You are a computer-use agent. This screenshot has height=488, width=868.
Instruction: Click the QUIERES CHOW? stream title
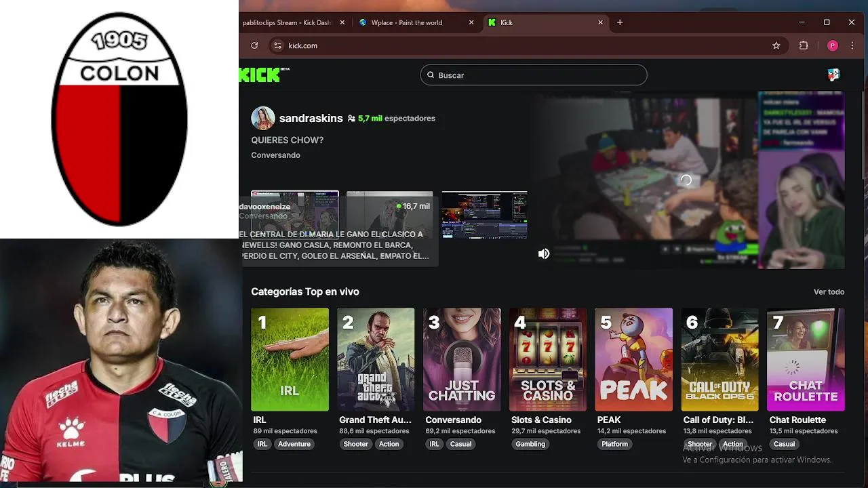pos(288,140)
